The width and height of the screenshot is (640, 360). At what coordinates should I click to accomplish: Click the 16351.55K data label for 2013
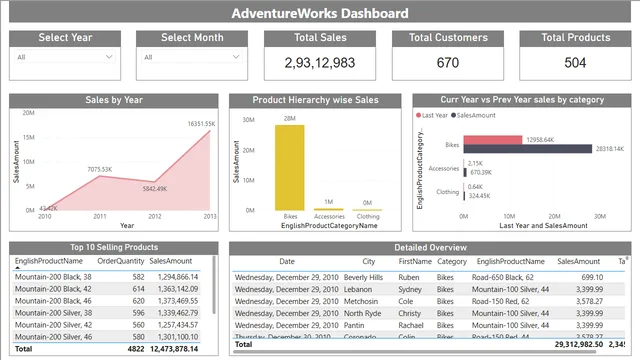(x=201, y=124)
